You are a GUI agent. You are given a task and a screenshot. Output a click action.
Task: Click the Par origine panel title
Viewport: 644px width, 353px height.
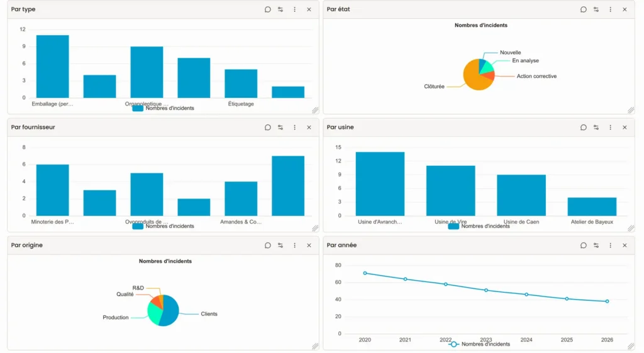pyautogui.click(x=26, y=245)
